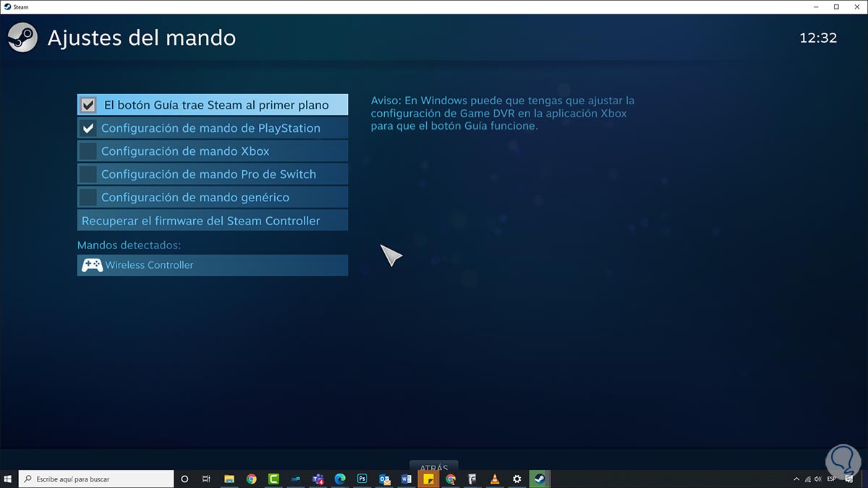The width and height of the screenshot is (868, 488).
Task: Open Microsoft Word from the taskbar
Action: click(406, 479)
